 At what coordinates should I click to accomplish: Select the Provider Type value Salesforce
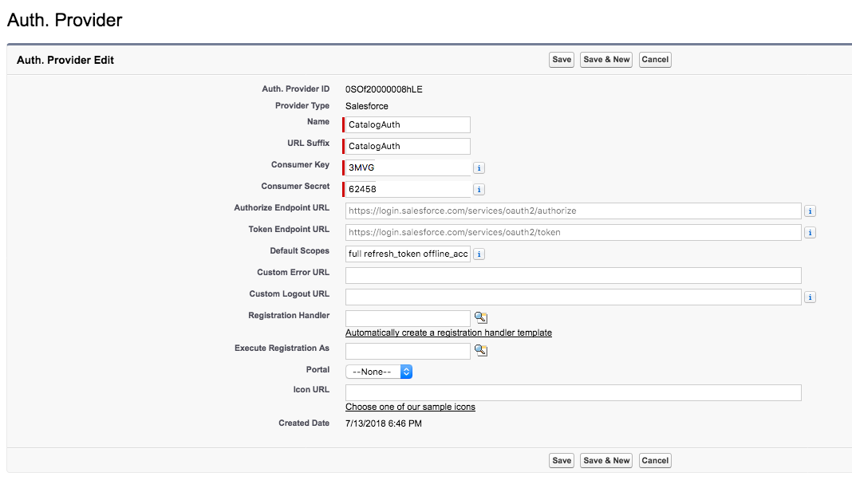[367, 106]
